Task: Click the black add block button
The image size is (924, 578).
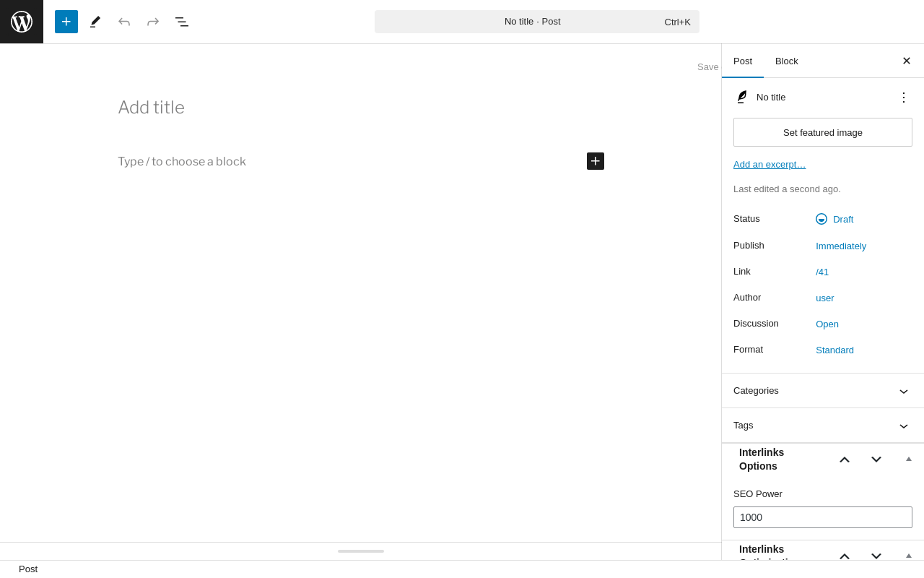Action: (596, 161)
